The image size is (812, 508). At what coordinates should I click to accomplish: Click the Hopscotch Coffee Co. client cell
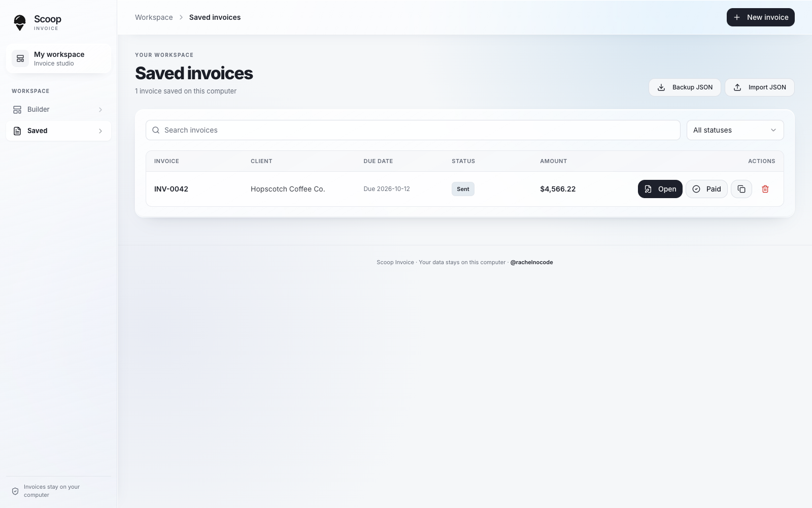tap(288, 189)
